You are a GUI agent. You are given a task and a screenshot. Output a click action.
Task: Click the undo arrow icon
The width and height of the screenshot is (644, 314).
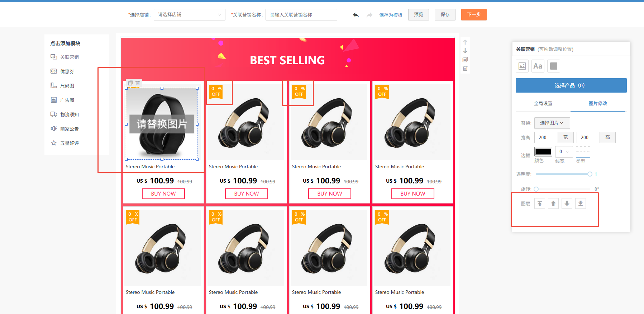356,15
